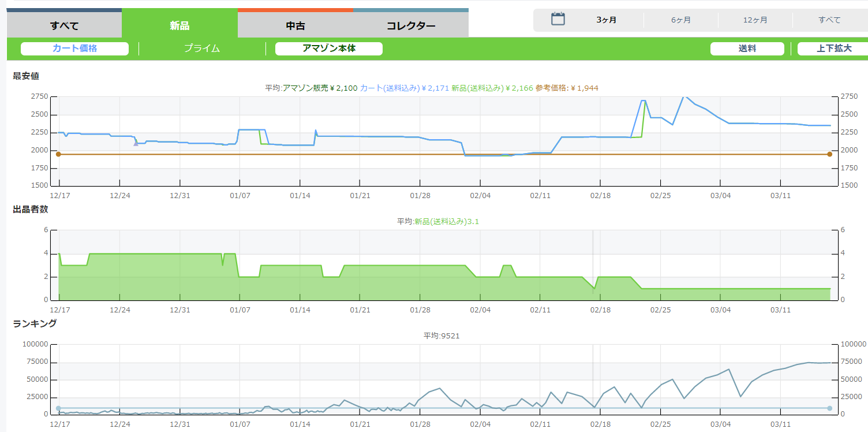Click left orange dot of reference price line
This screenshot has height=432, width=868.
click(x=58, y=154)
